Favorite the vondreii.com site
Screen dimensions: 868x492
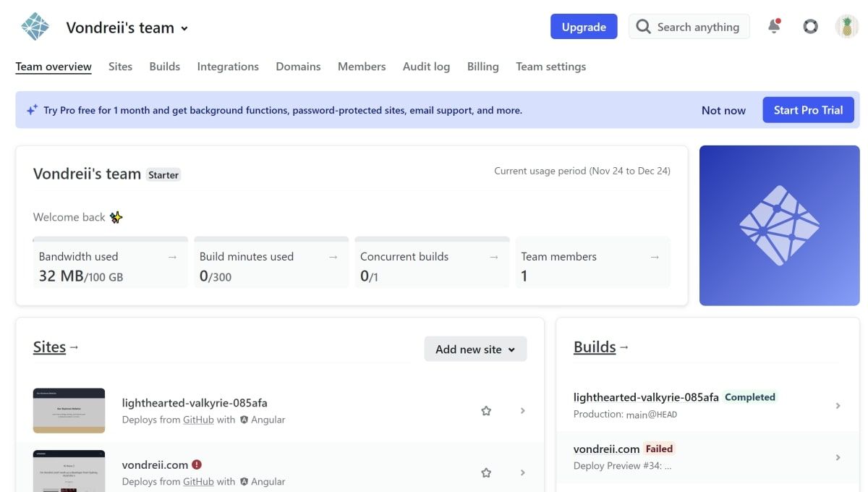(x=486, y=472)
